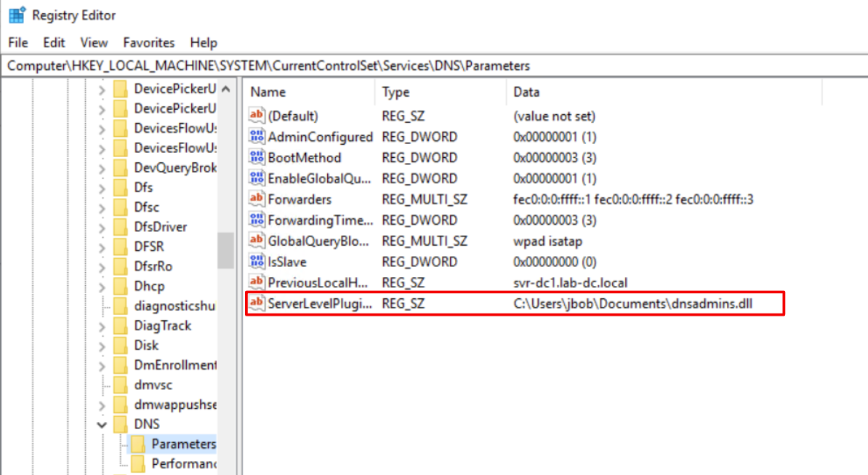Expand the Dfs tree node
The width and height of the screenshot is (868, 475).
(102, 188)
